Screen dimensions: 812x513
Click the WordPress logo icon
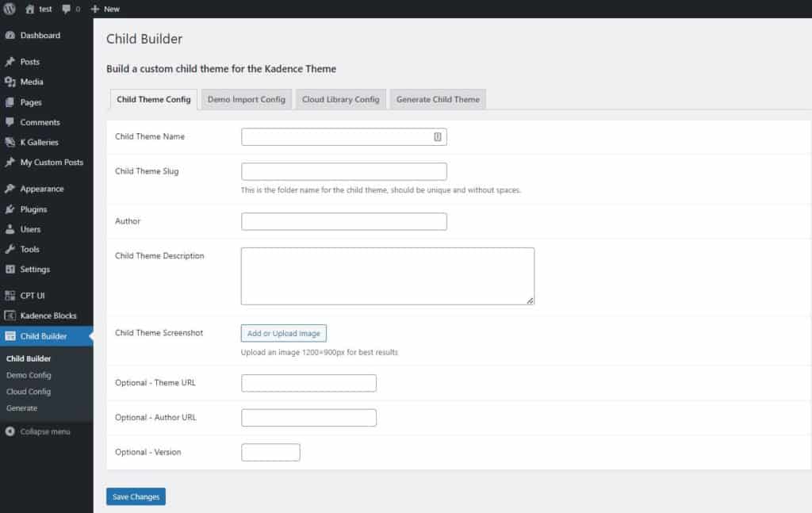click(10, 9)
